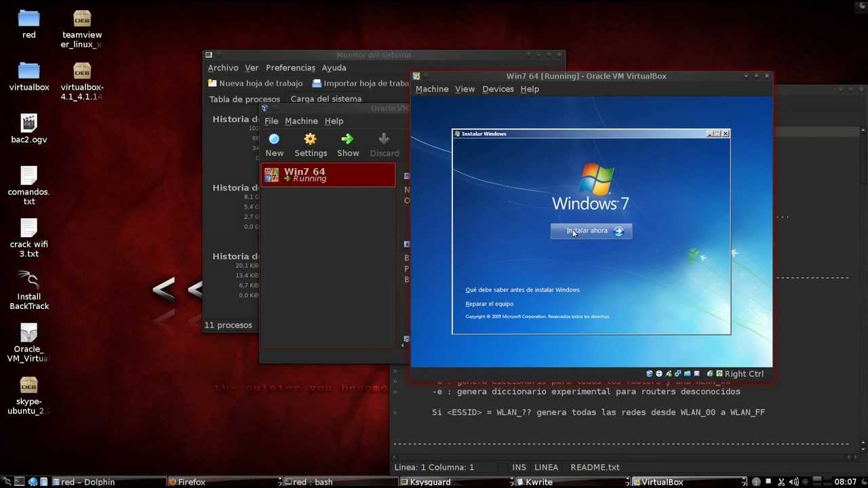Image resolution: width=868 pixels, height=488 pixels.
Task: Click the network adapter indicator in VM status bar
Action: click(677, 373)
